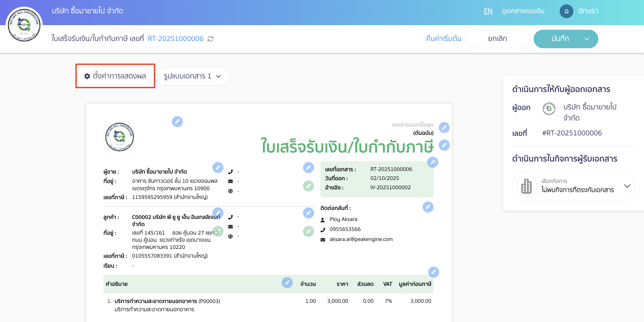Edit customer information for C00002
This screenshot has height=322, width=644.
(218, 213)
